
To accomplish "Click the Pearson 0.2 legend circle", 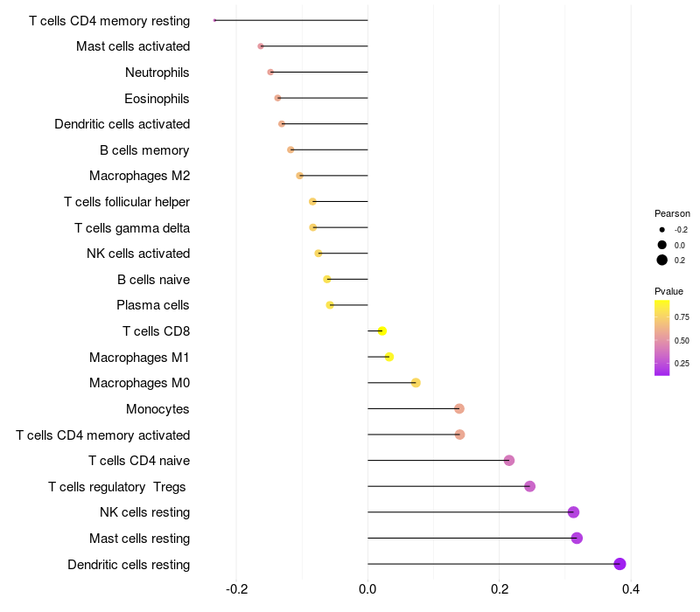I will (x=662, y=260).
